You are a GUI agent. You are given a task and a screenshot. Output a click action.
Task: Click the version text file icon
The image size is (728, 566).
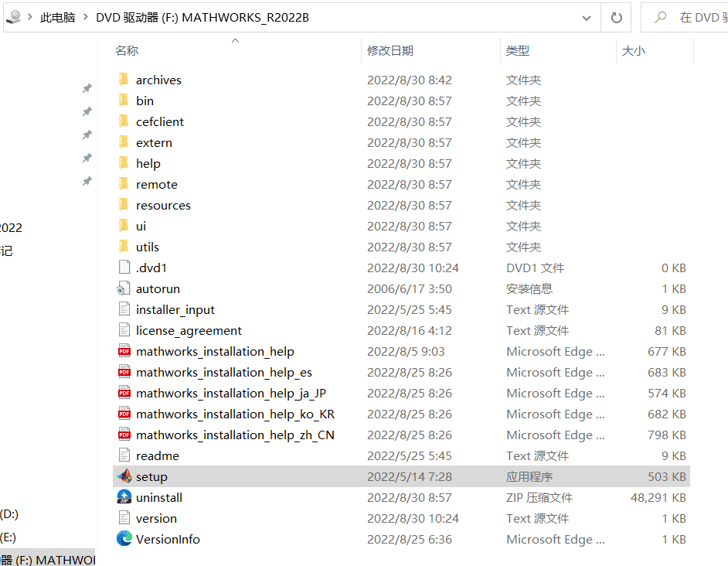pos(124,517)
